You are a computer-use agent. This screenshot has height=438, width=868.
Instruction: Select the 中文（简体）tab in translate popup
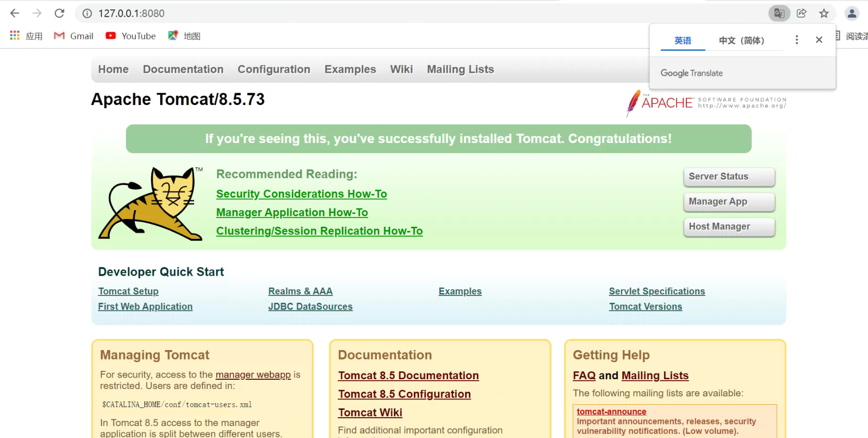pyautogui.click(x=742, y=41)
